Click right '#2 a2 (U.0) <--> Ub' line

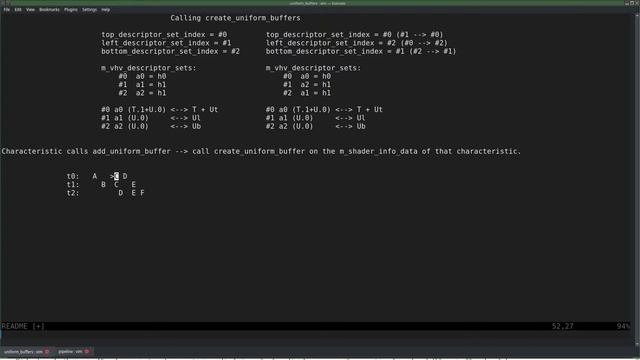coord(316,126)
